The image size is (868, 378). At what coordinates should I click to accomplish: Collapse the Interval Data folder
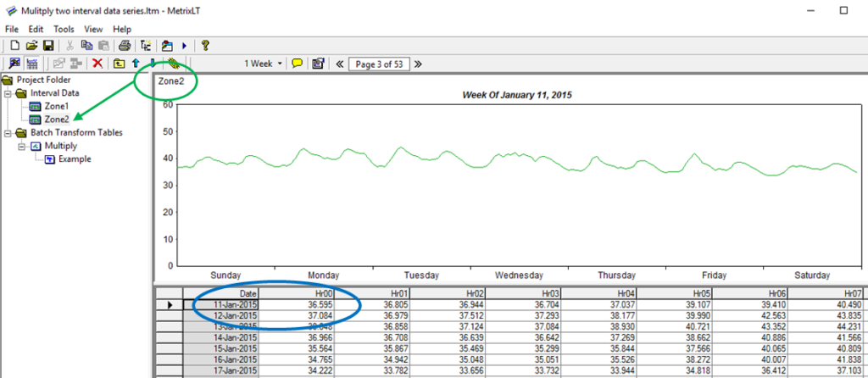[x=8, y=93]
